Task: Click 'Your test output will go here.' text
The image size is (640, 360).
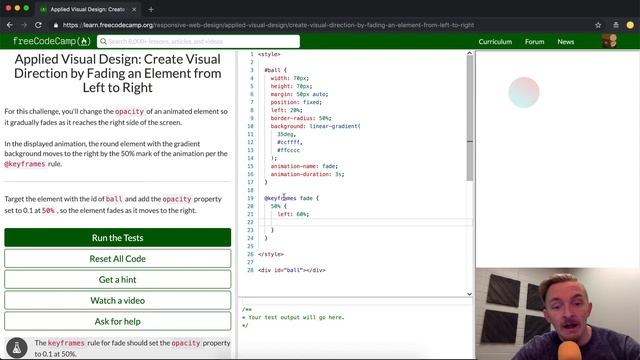Action: pos(296,317)
